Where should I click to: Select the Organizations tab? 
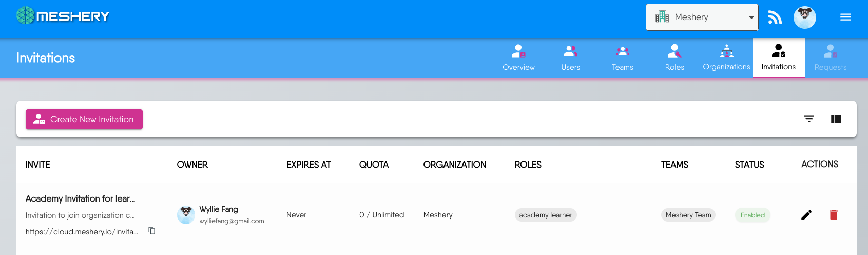[726, 58]
